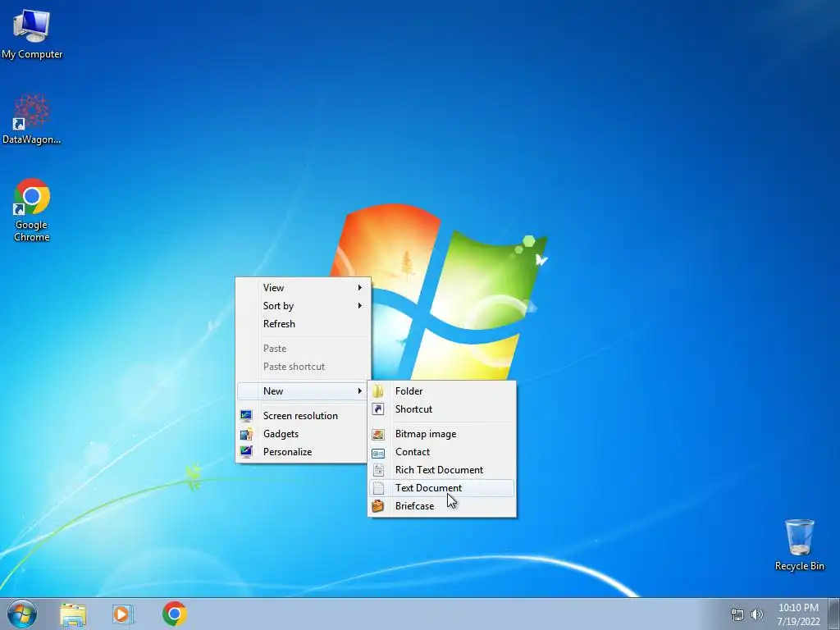Launch Chrome from the taskbar
Viewport: 840px width, 630px height.
pyautogui.click(x=175, y=614)
